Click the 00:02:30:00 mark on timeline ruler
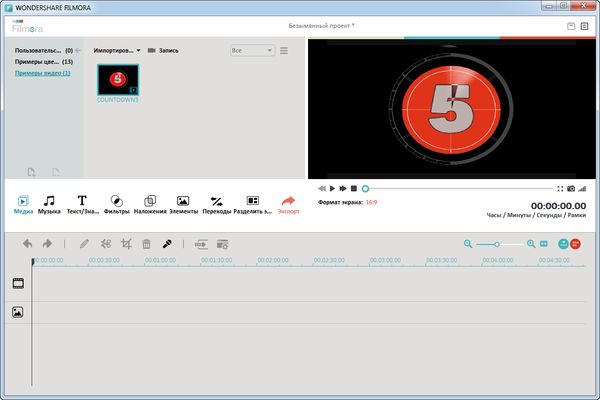This screenshot has width=600, height=400. (x=329, y=260)
